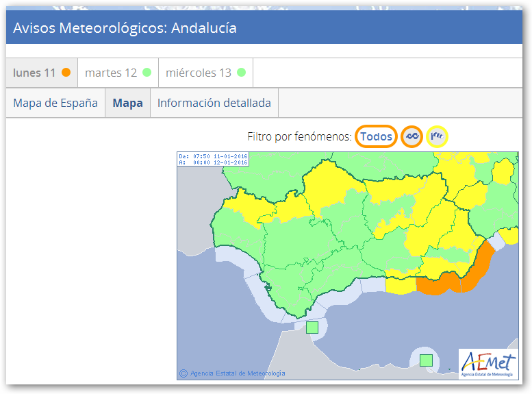The image size is (532, 394).
Task: Click the Melilla green square marker
Action: point(426,360)
